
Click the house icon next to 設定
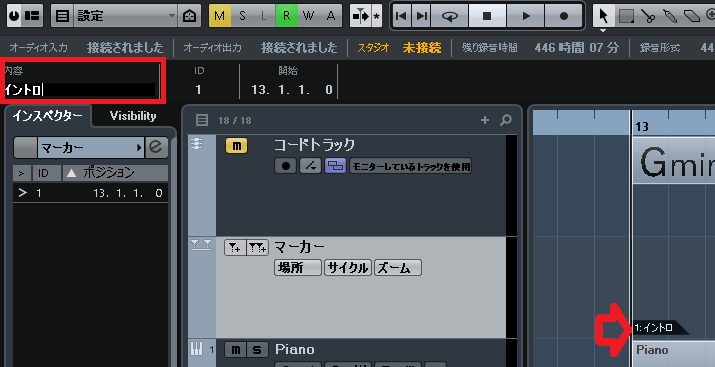coord(190,16)
